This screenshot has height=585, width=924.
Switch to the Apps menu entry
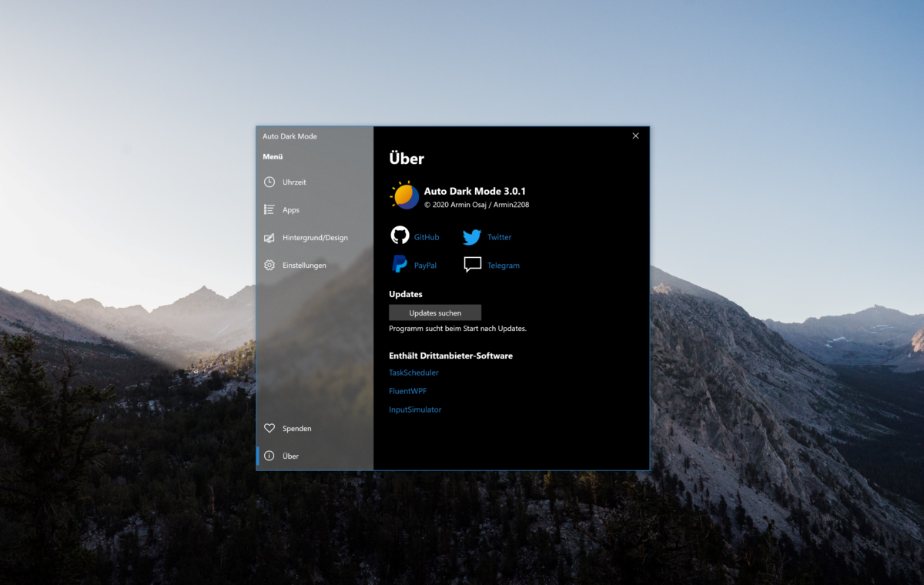point(291,209)
